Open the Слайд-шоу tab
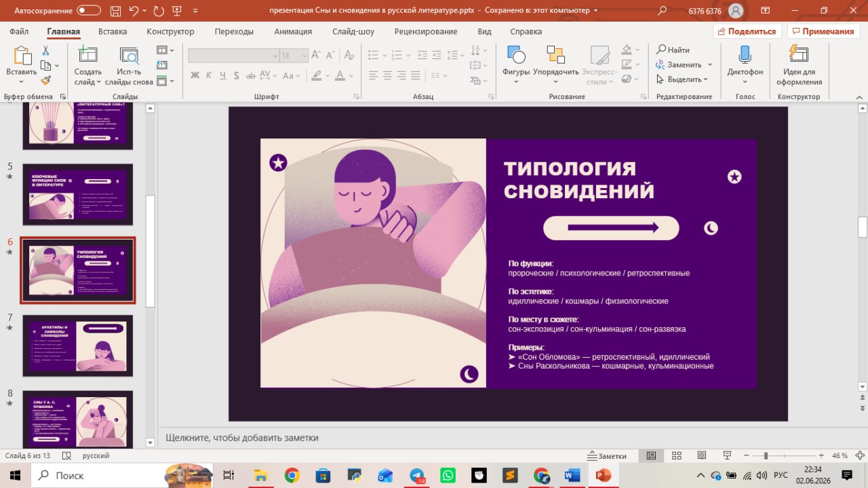The height and width of the screenshot is (488, 868). 353,31
